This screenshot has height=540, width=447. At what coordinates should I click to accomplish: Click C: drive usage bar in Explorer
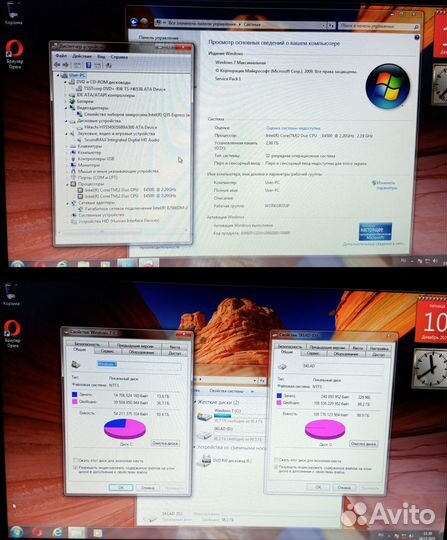pyautogui.click(x=238, y=416)
